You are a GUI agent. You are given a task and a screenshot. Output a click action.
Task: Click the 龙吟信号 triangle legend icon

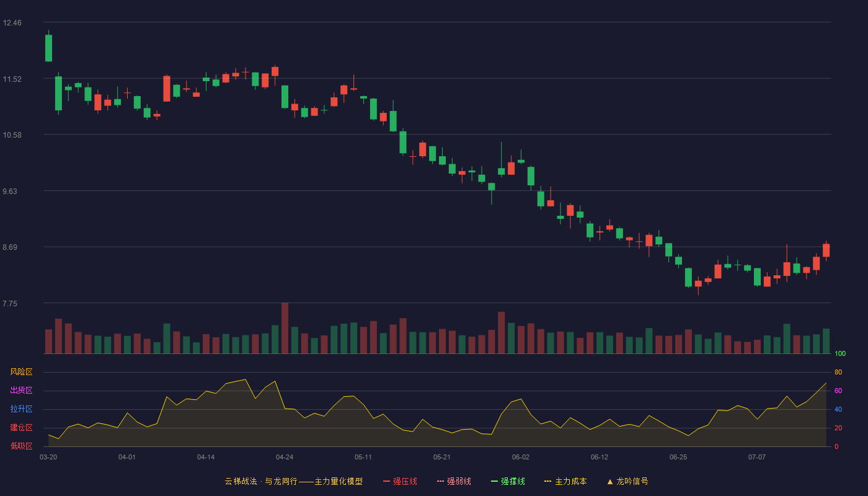click(609, 481)
